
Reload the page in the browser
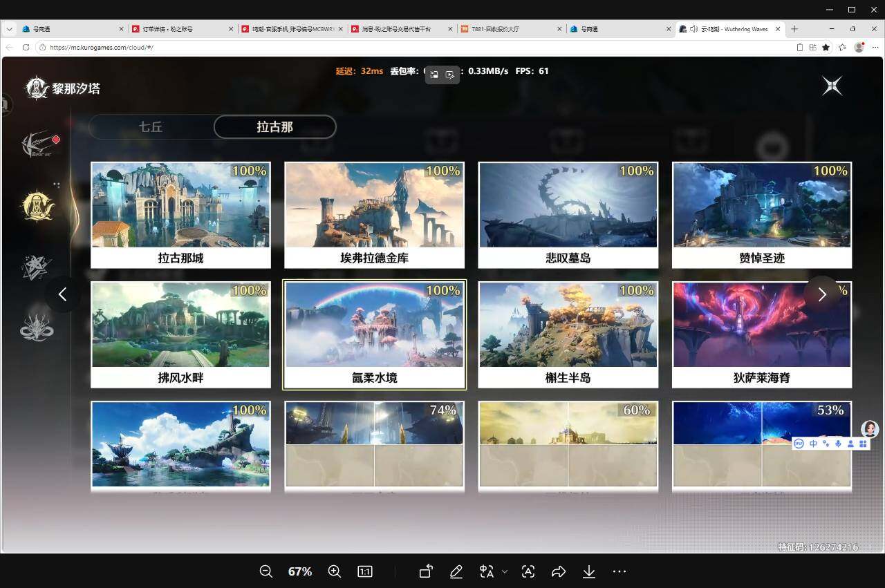pyautogui.click(x=26, y=48)
